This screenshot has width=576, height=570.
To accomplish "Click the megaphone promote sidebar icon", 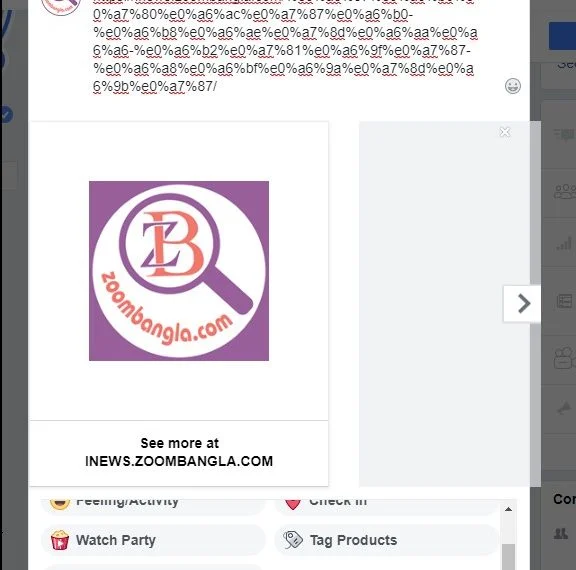I will (565, 408).
